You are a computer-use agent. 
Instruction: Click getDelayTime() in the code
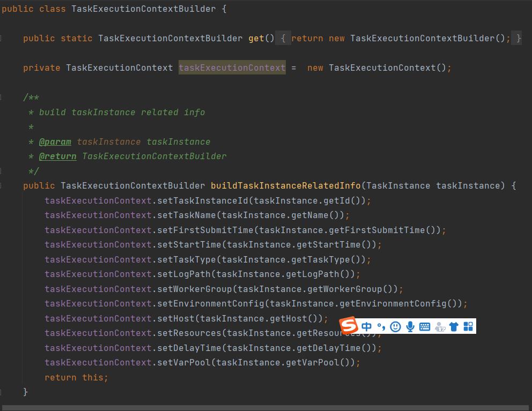[334, 348]
